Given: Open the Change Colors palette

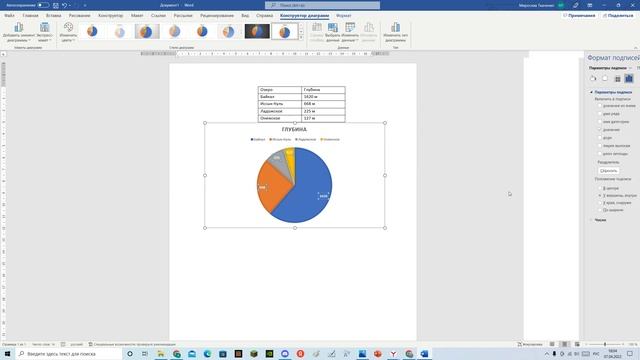Looking at the screenshot, I should [68, 32].
